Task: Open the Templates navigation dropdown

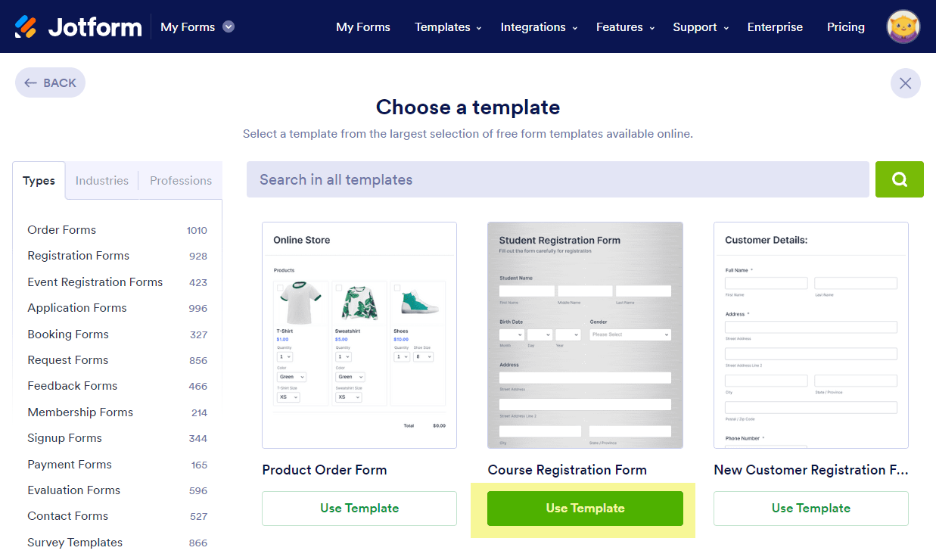Action: pyautogui.click(x=448, y=27)
